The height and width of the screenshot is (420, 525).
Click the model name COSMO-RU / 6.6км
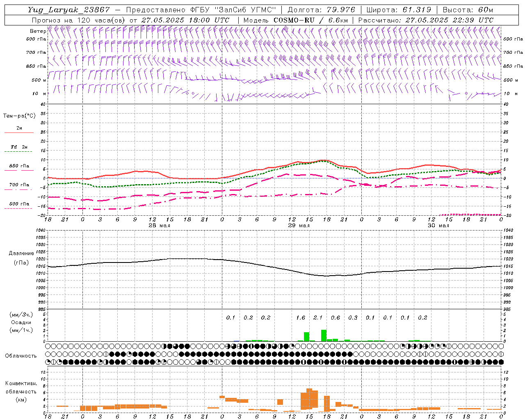click(x=311, y=20)
